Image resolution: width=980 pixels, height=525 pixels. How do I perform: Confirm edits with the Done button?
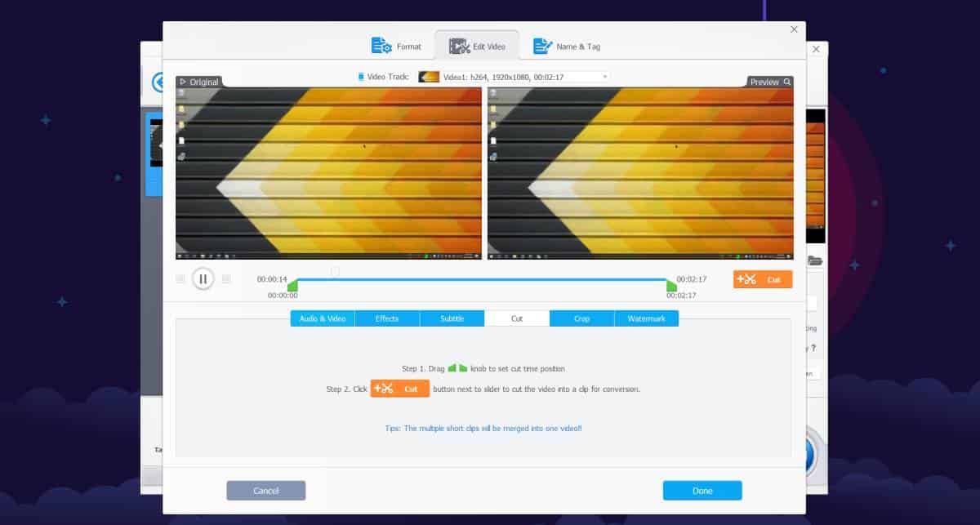point(702,491)
